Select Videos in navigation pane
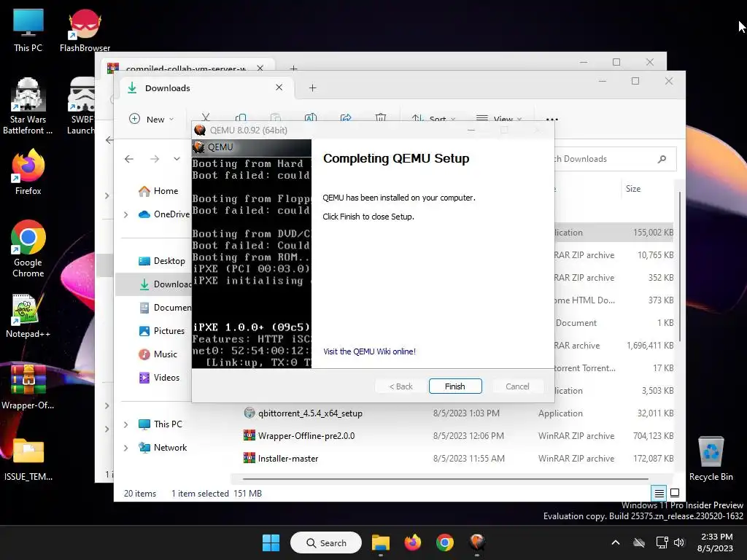The image size is (747, 560). pyautogui.click(x=160, y=378)
